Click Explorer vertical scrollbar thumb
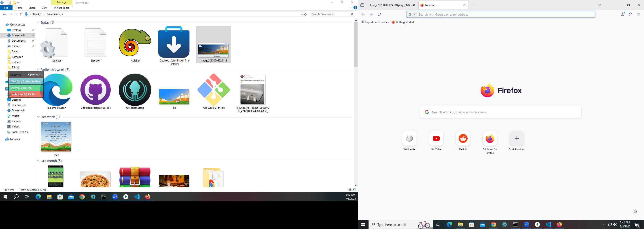 [x=356, y=45]
